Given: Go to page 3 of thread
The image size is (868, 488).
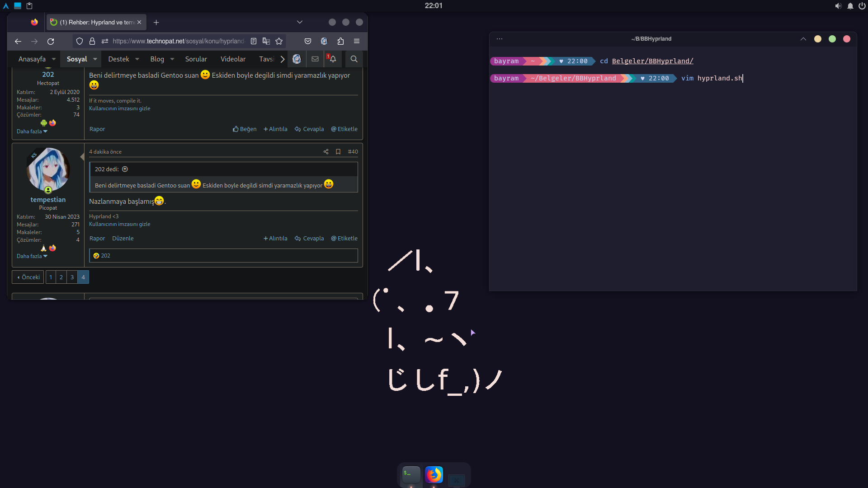Looking at the screenshot, I should [x=72, y=277].
